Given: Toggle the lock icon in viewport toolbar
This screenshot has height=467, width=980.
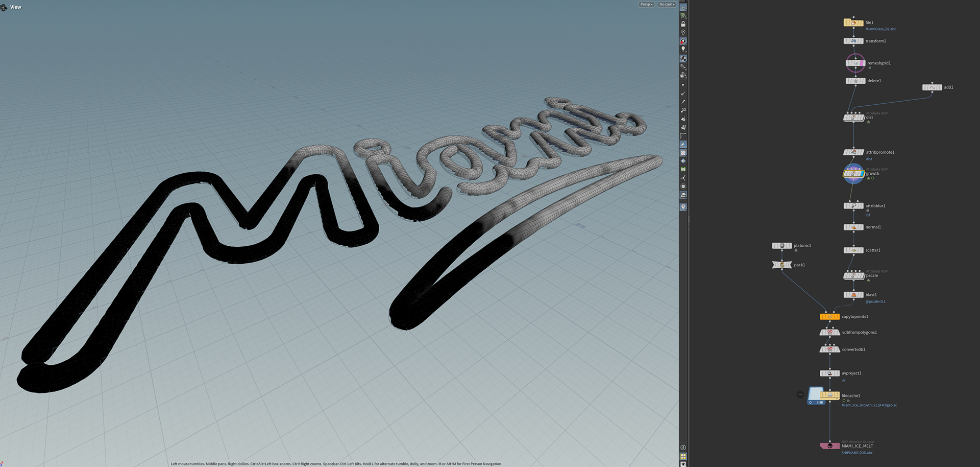Looking at the screenshot, I should pos(683,24).
